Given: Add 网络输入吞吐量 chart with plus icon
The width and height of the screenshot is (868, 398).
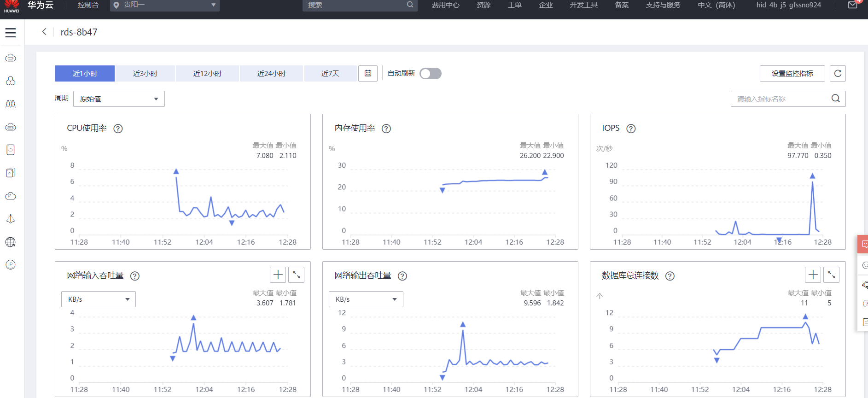Looking at the screenshot, I should 278,275.
